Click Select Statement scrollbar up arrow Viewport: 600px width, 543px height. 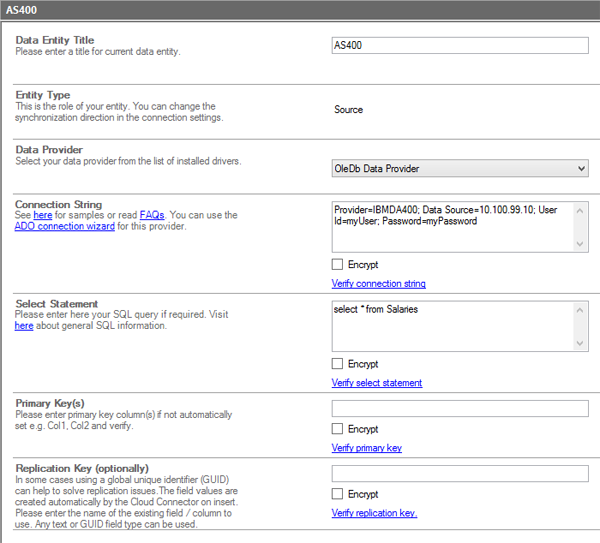pyautogui.click(x=581, y=309)
